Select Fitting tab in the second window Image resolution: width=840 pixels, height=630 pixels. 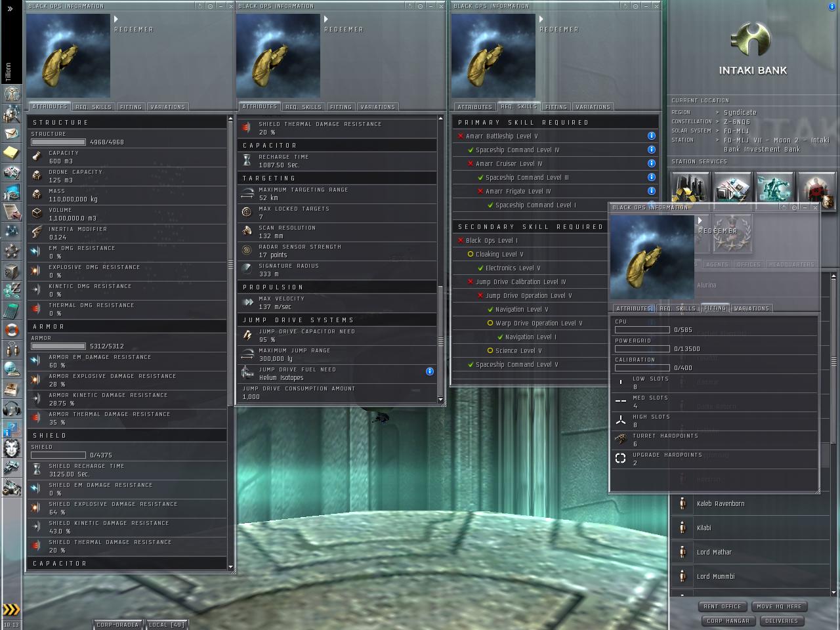[x=341, y=107]
